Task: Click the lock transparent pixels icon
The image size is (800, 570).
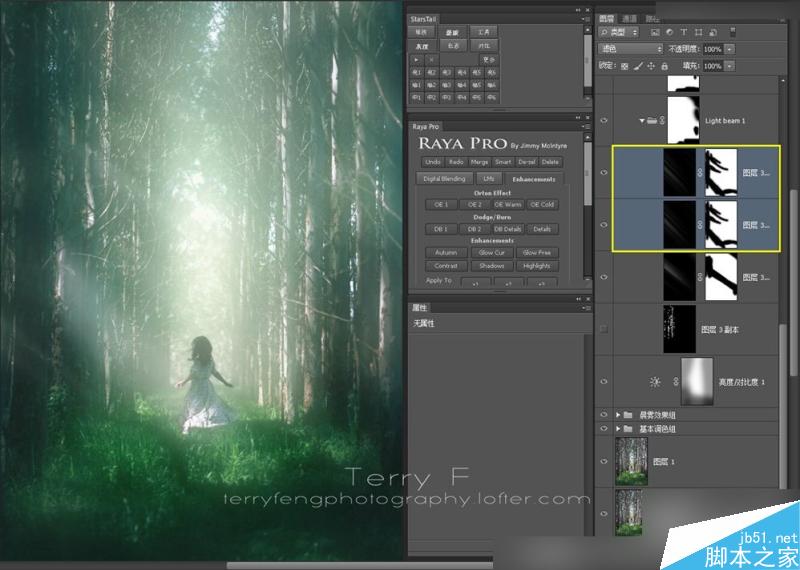Action: pos(624,66)
